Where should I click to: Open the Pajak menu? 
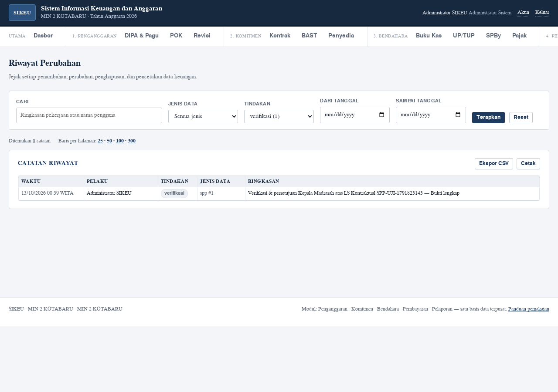pos(520,36)
